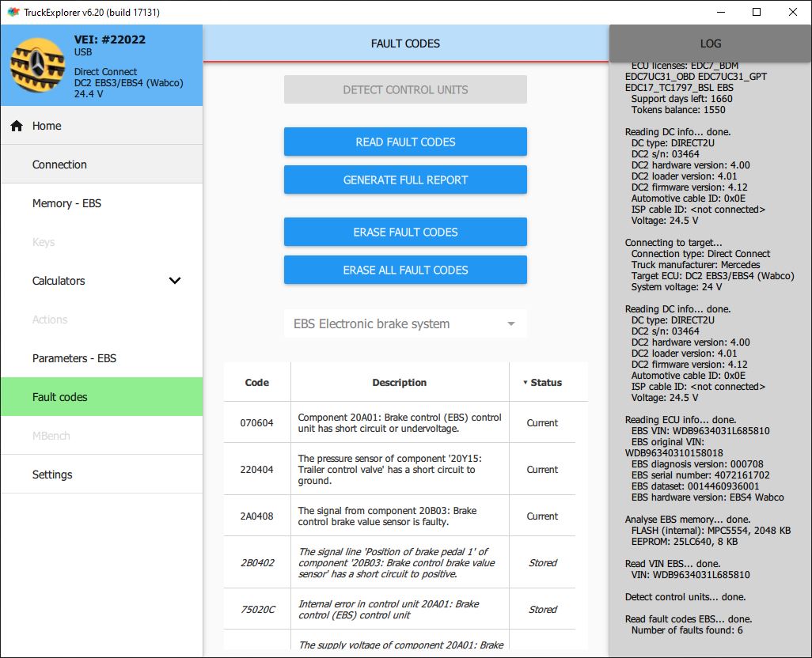Click the TruckExplorer title bar app icon
This screenshot has height=658, width=812.
click(13, 12)
